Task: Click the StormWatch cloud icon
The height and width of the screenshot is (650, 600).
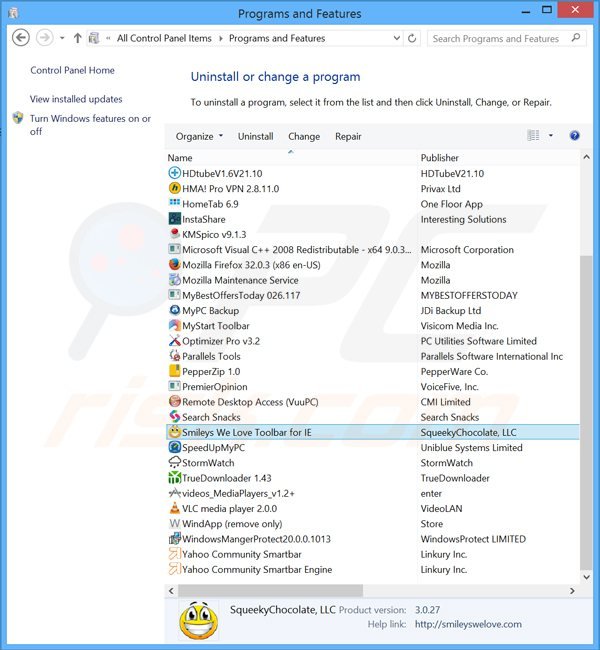Action: [175, 462]
